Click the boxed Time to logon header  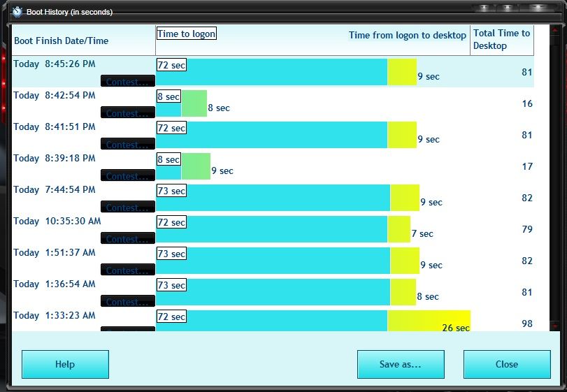187,34
